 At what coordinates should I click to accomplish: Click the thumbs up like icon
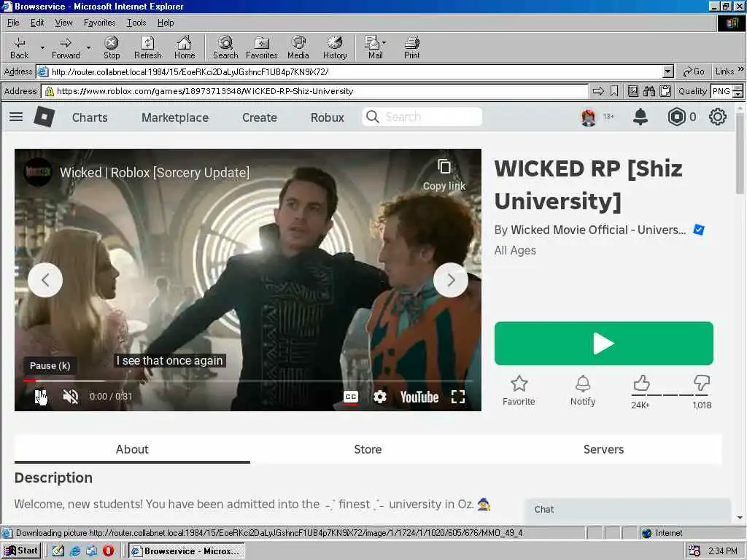pyautogui.click(x=641, y=384)
